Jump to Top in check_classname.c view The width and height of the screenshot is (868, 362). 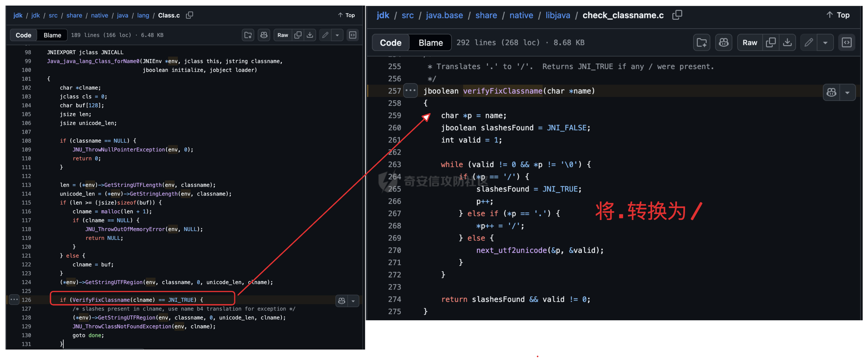pos(838,15)
